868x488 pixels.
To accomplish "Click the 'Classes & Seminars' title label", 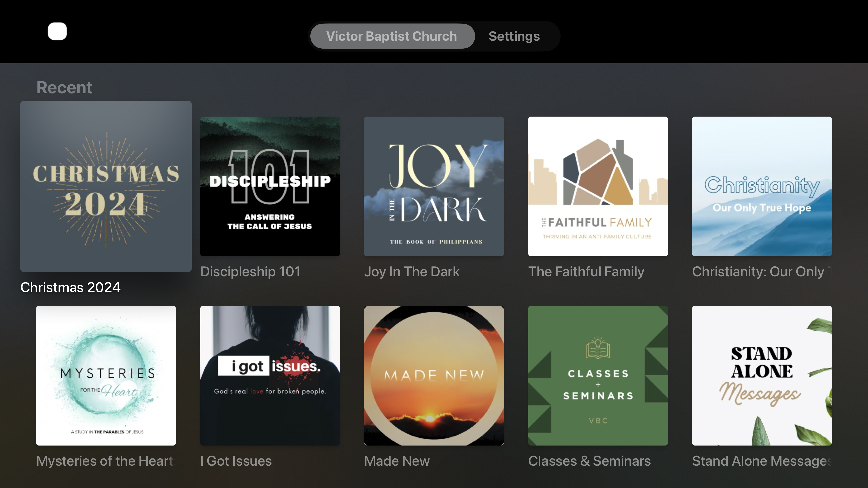I will pos(589,461).
